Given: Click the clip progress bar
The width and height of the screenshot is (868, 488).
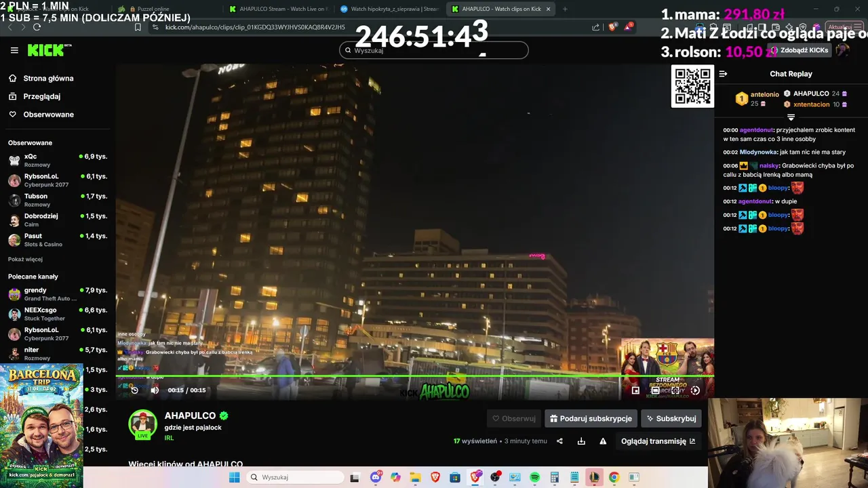Looking at the screenshot, I should 414,375.
